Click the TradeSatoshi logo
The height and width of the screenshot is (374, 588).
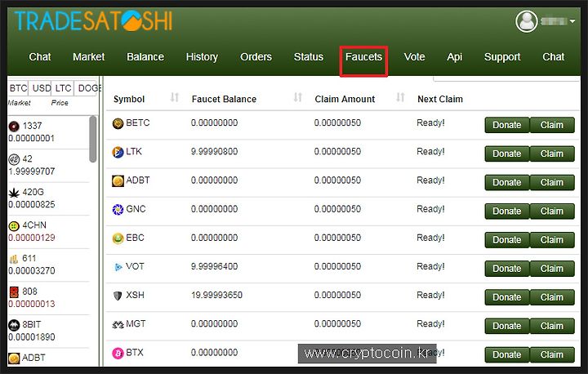pyautogui.click(x=93, y=20)
